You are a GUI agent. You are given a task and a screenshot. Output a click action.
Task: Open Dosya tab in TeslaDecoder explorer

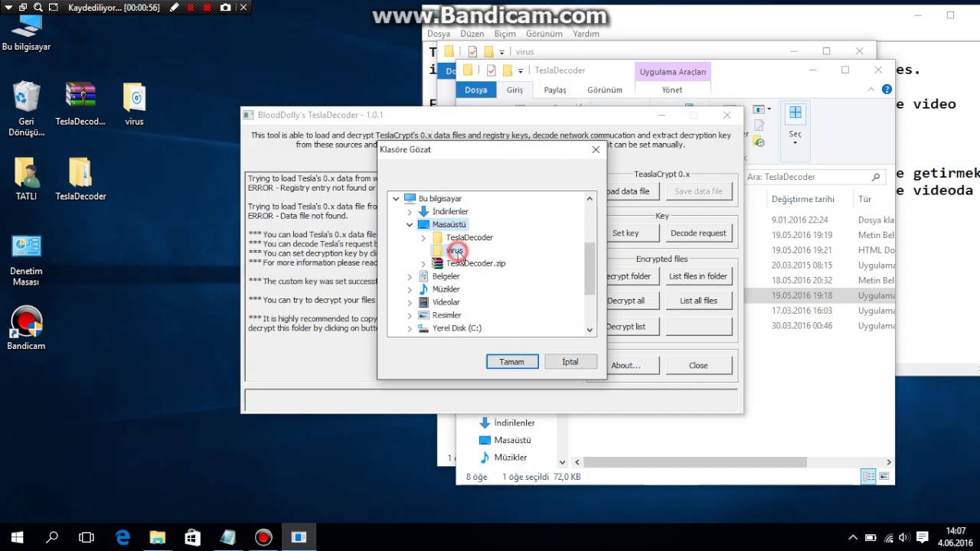point(475,90)
